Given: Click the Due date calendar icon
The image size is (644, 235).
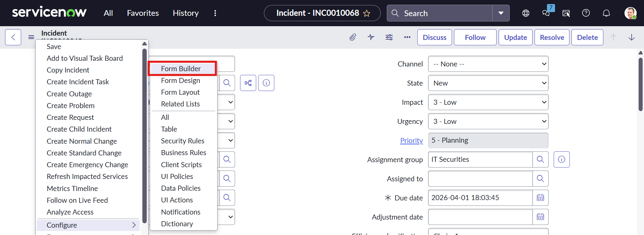Looking at the screenshot, I should [540, 198].
